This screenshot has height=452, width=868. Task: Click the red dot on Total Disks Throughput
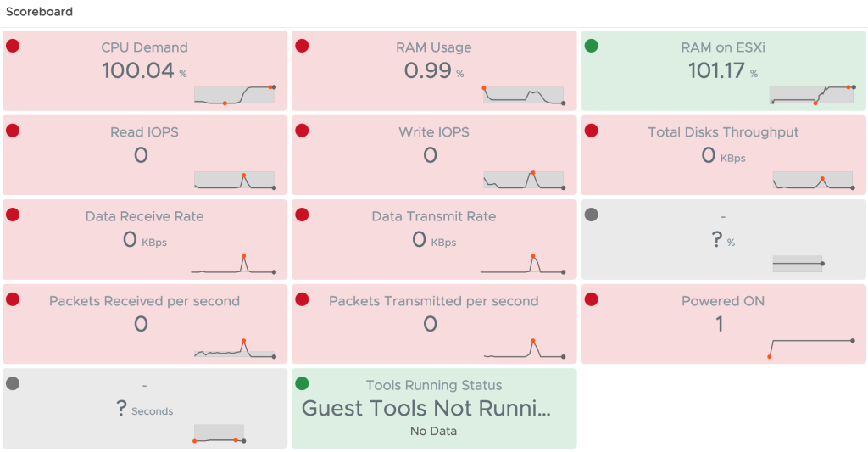click(x=591, y=131)
